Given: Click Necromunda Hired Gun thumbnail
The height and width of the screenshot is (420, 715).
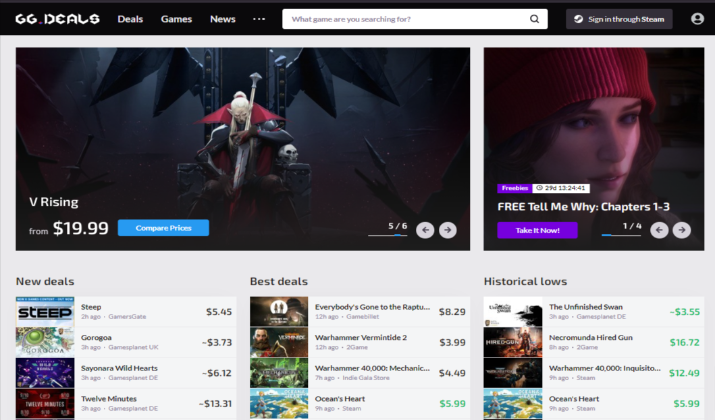Looking at the screenshot, I should point(513,342).
